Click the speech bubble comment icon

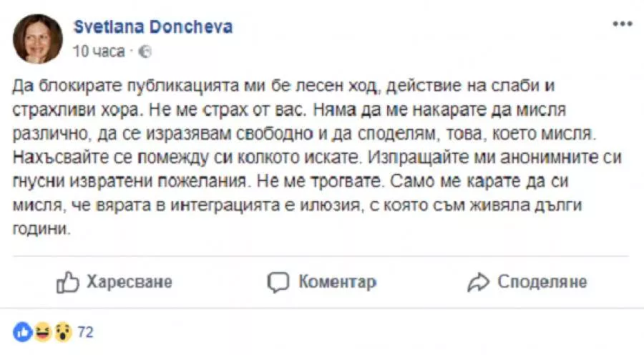[278, 282]
